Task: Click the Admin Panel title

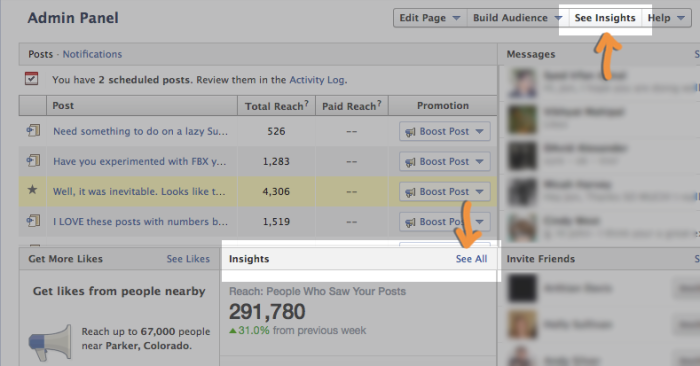Action: pos(73,18)
